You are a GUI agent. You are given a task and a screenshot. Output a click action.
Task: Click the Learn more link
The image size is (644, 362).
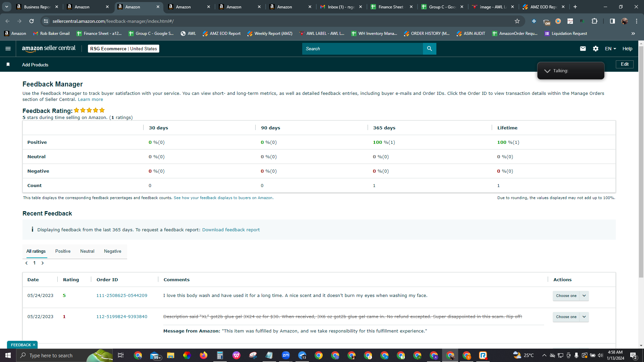click(x=91, y=100)
